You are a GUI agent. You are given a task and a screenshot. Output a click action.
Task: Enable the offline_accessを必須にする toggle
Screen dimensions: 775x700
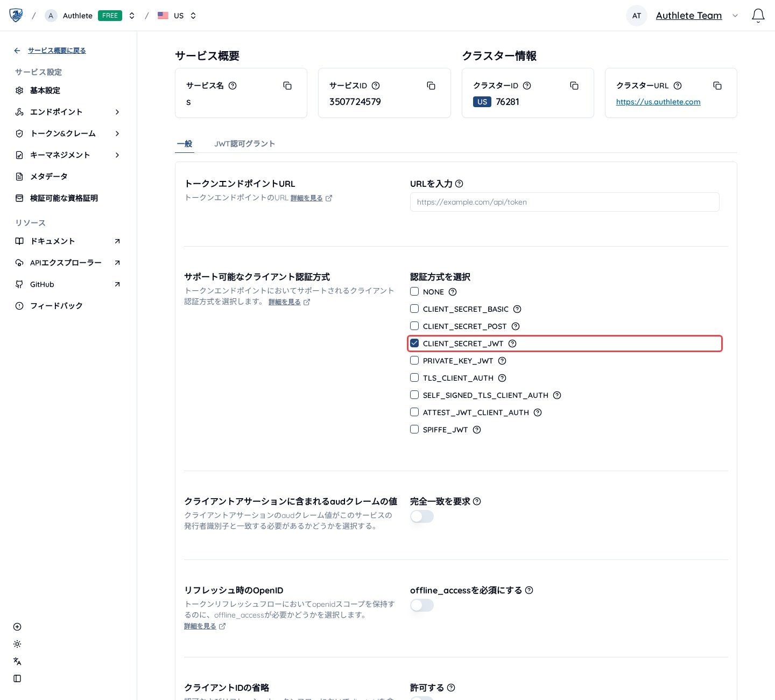[422, 605]
